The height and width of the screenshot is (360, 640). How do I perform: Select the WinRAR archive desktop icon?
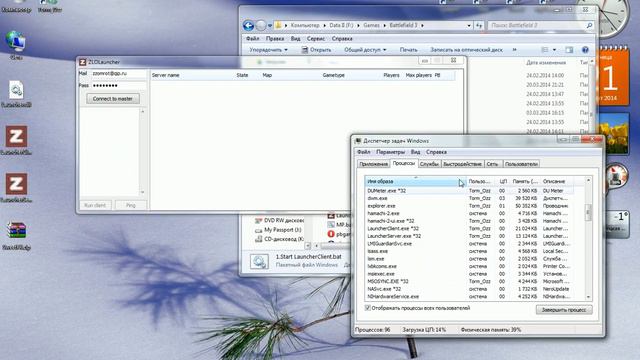point(16,230)
